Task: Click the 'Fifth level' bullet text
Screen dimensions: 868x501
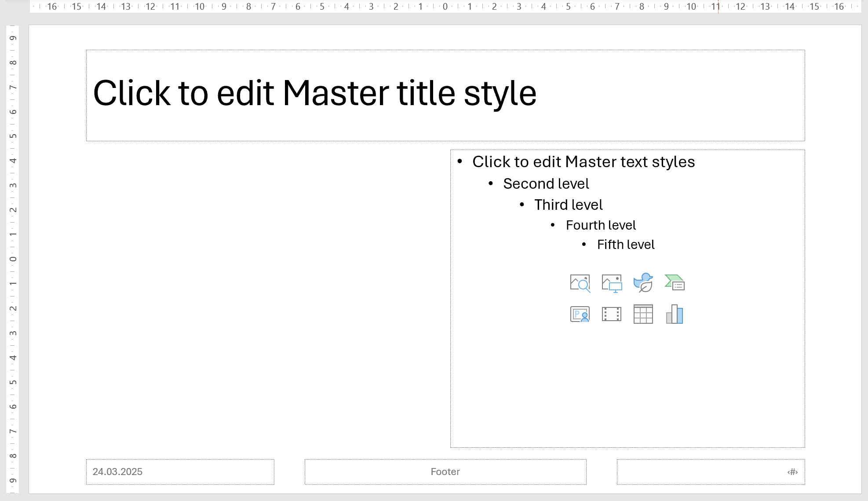Action: [x=625, y=245]
